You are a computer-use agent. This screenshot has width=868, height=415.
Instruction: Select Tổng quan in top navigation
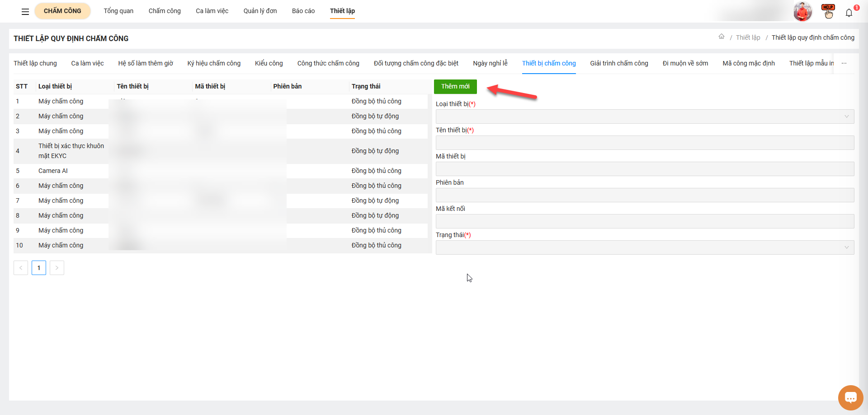[x=118, y=11]
